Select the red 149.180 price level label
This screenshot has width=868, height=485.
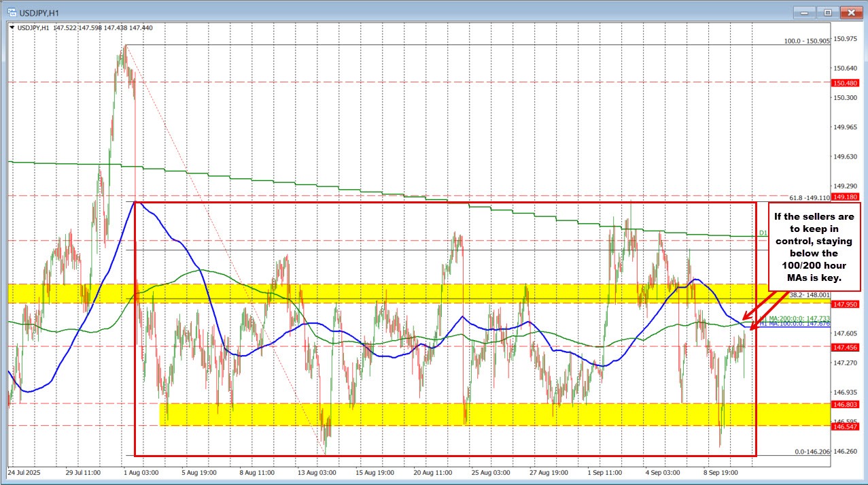pyautogui.click(x=845, y=197)
